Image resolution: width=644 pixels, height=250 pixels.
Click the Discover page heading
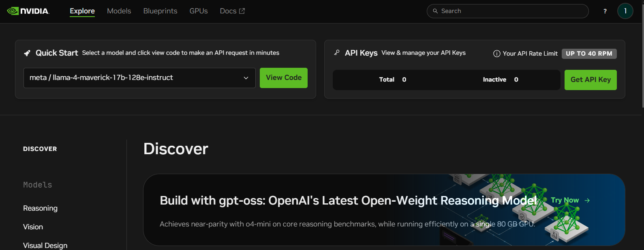tap(176, 149)
